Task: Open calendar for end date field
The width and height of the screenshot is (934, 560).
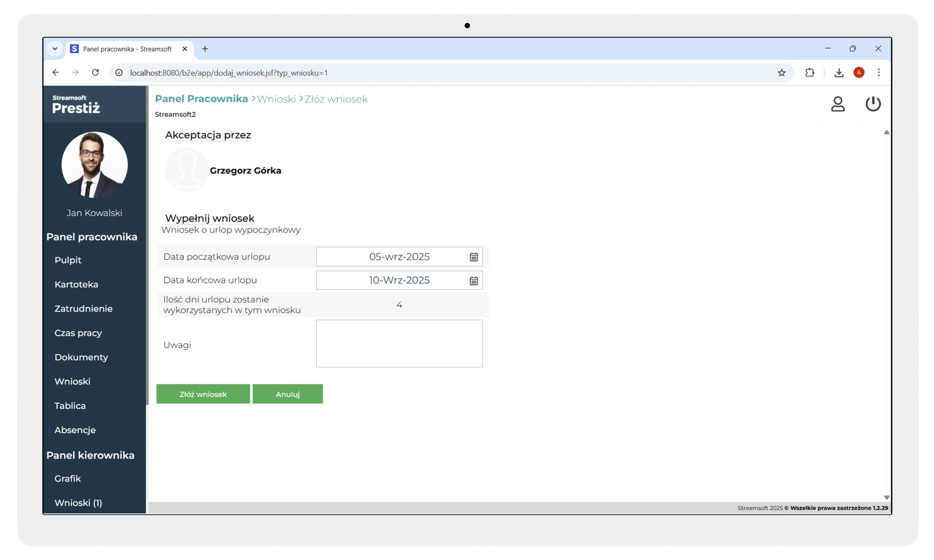Action: 474,281
